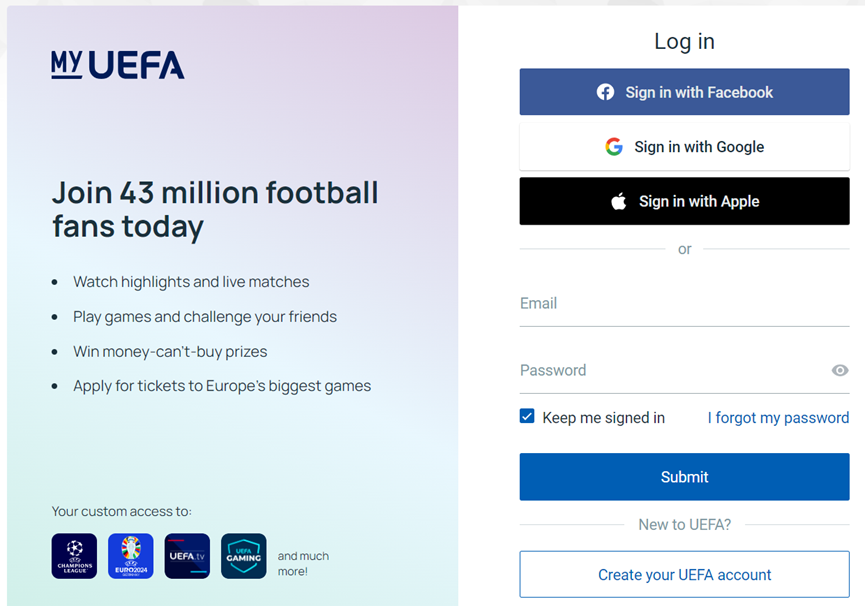Image resolution: width=865 pixels, height=606 pixels.
Task: Open the EURO 2024 app icon
Action: click(131, 556)
